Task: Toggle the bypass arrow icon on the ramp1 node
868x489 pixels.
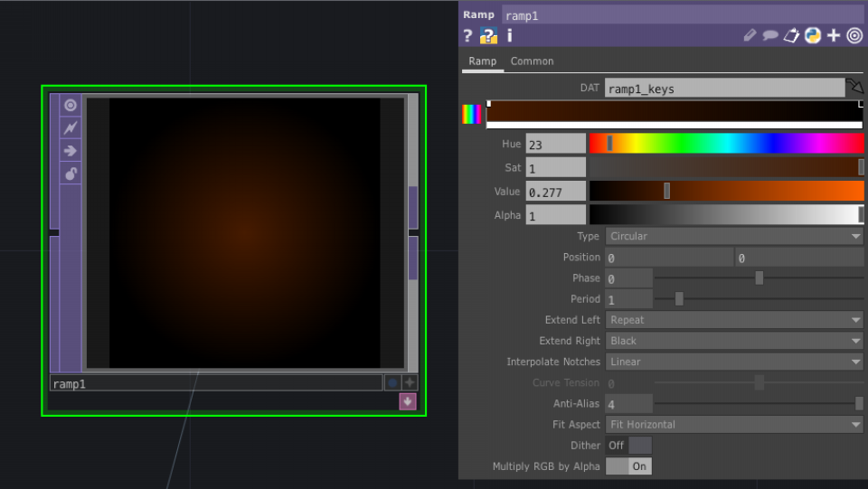Action: pos(71,150)
